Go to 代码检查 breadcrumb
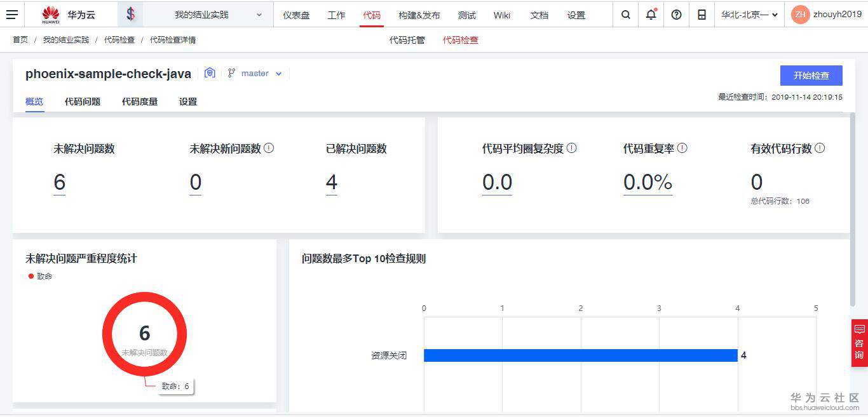The image size is (868, 417). (119, 40)
